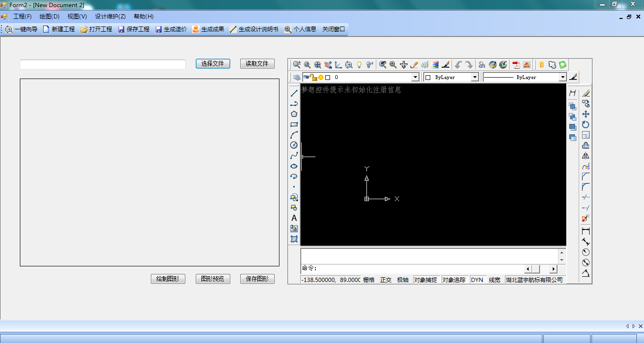The image size is (644, 343).
Task: Select the Polygon drawing tool
Action: tap(294, 114)
